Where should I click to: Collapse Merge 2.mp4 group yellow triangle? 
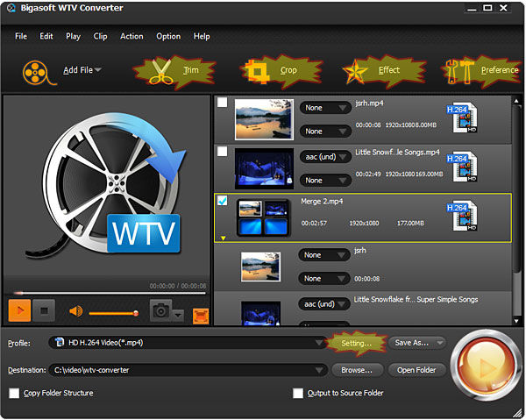(223, 238)
